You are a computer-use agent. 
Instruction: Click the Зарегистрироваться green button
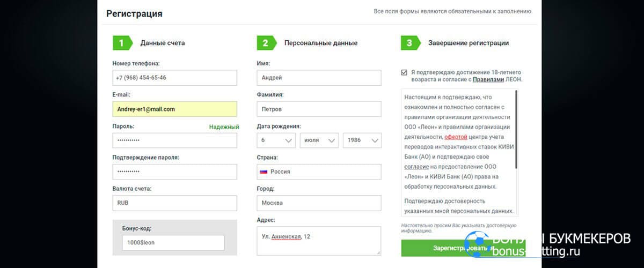[463, 248]
